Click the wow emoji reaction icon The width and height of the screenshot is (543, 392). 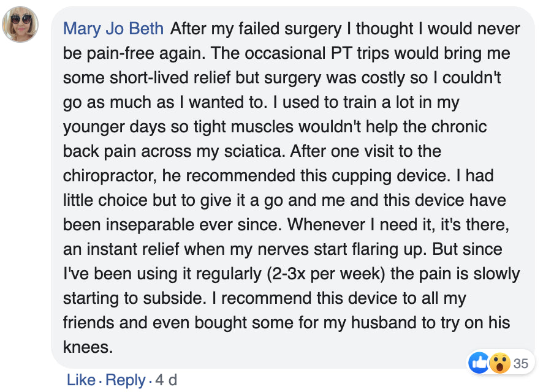point(499,363)
